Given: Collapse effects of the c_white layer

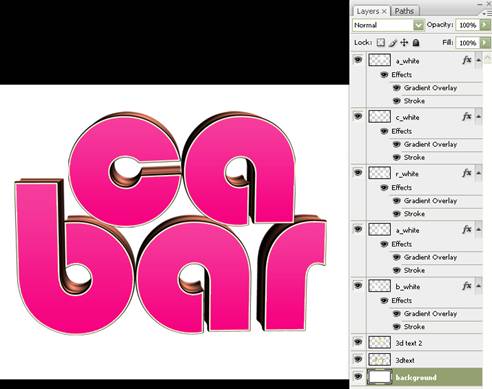Looking at the screenshot, I should click(x=478, y=117).
